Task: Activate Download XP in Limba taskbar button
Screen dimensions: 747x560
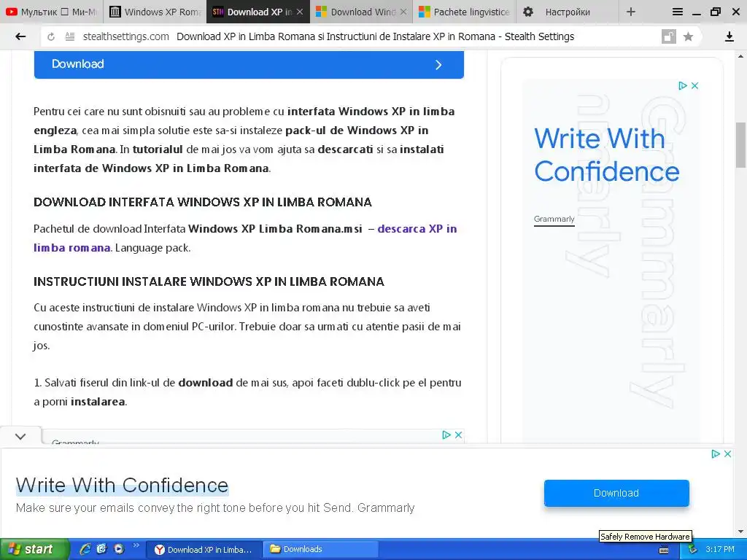Action: 204,550
